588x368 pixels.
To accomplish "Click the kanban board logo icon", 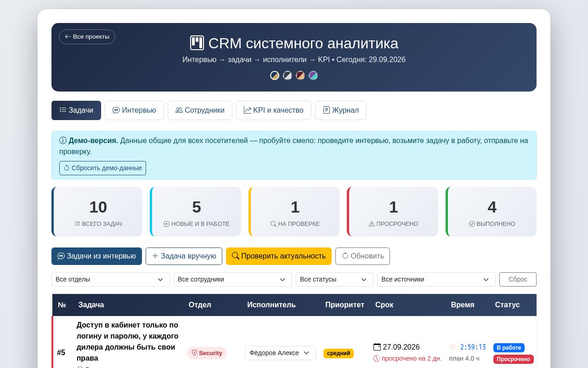I will tap(197, 43).
